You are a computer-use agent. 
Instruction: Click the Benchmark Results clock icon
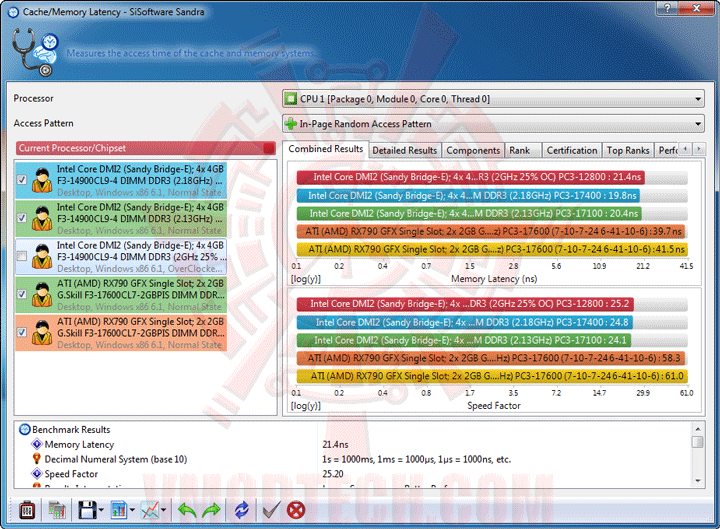25,430
